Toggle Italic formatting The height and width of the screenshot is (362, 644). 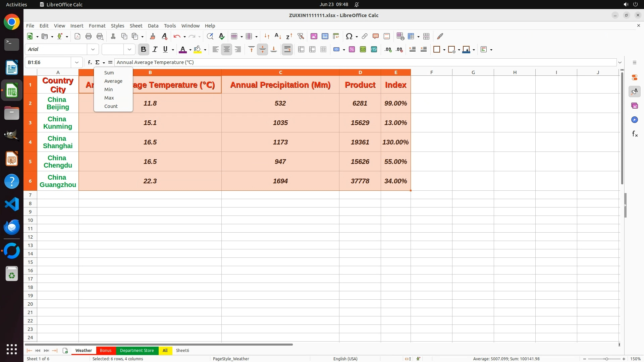tap(155, 50)
